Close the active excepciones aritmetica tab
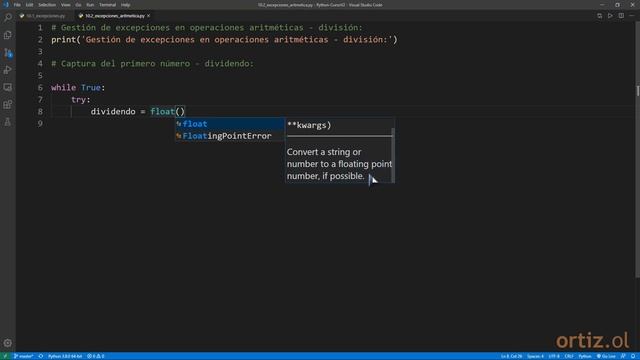 (149, 16)
